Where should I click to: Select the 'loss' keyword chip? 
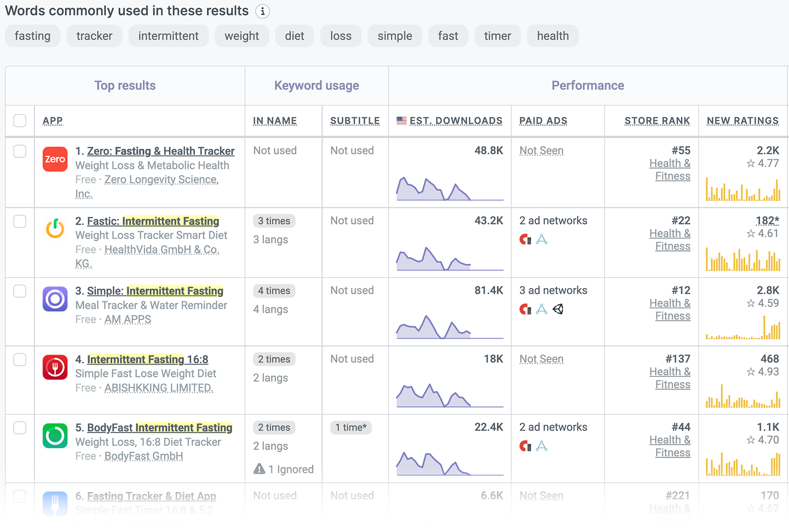[x=341, y=36]
